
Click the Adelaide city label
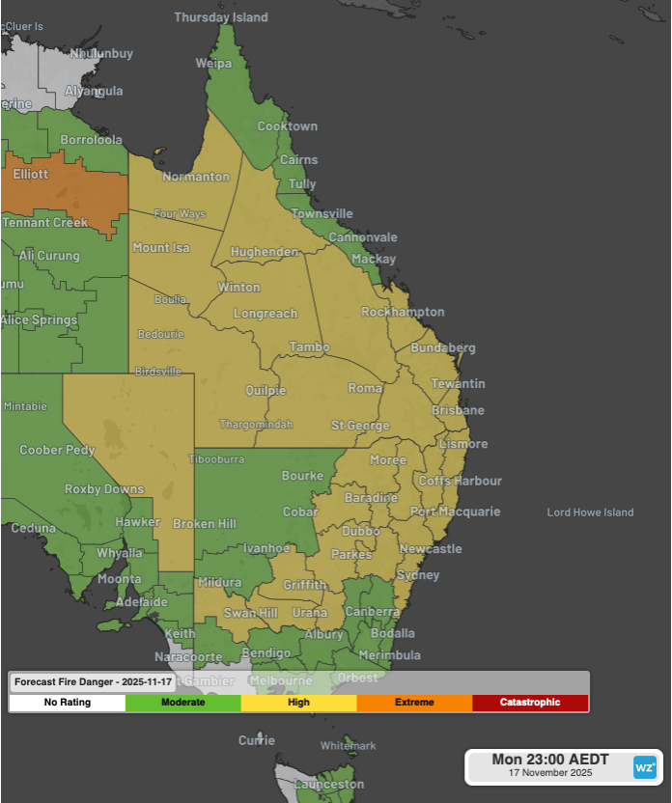pyautogui.click(x=140, y=601)
